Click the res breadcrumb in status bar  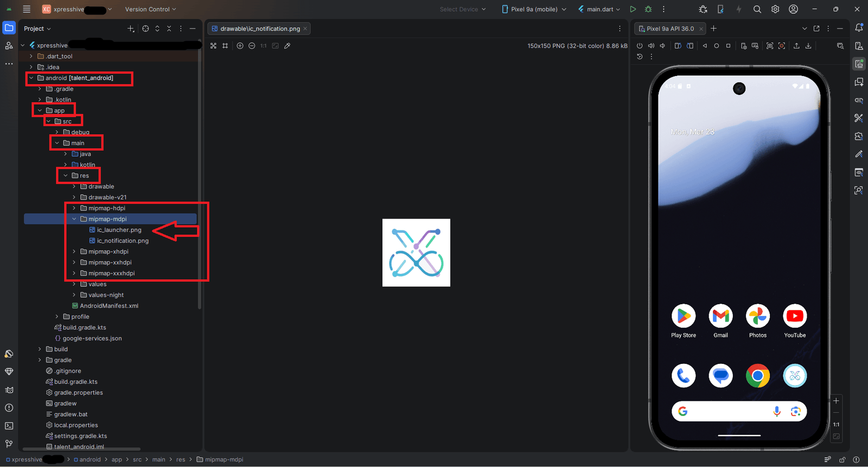click(x=181, y=459)
